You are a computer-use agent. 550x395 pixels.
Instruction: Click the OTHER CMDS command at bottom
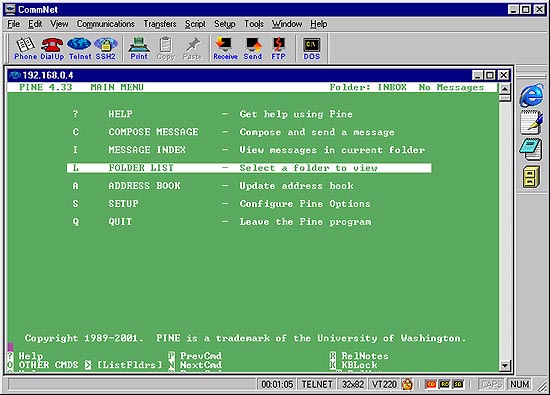click(x=48, y=365)
